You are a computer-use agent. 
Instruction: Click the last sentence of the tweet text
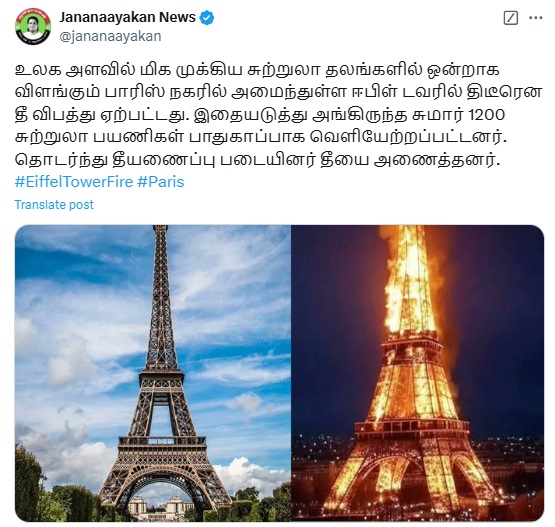[257, 160]
